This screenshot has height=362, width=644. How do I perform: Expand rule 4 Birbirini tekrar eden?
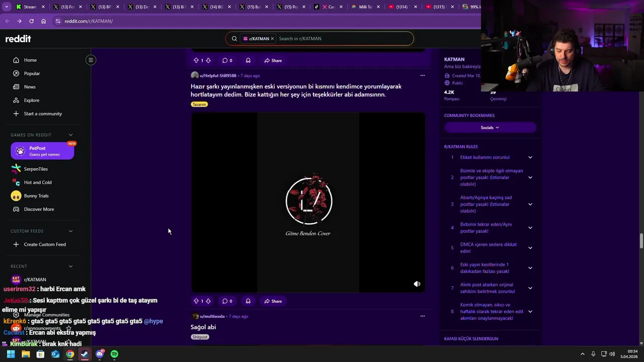click(530, 228)
